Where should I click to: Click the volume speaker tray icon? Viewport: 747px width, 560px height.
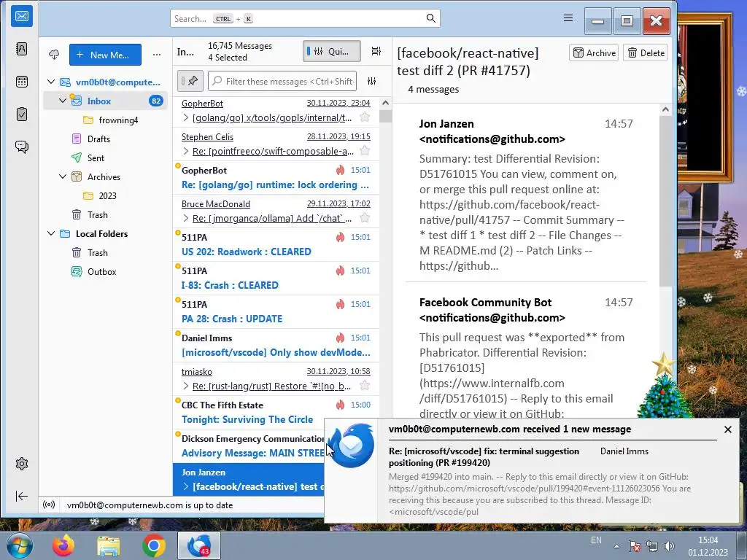click(670, 546)
